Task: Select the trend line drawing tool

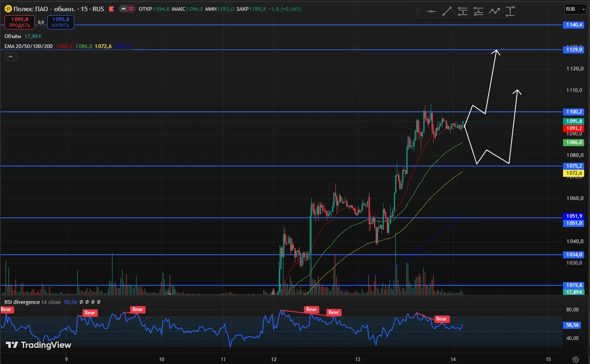Action: coord(447,11)
